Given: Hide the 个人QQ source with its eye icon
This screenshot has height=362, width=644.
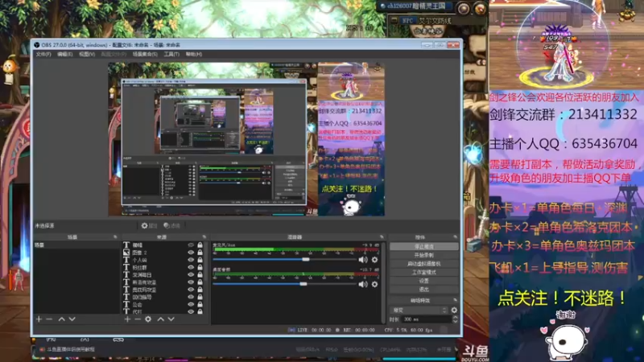Looking at the screenshot, I should [191, 260].
